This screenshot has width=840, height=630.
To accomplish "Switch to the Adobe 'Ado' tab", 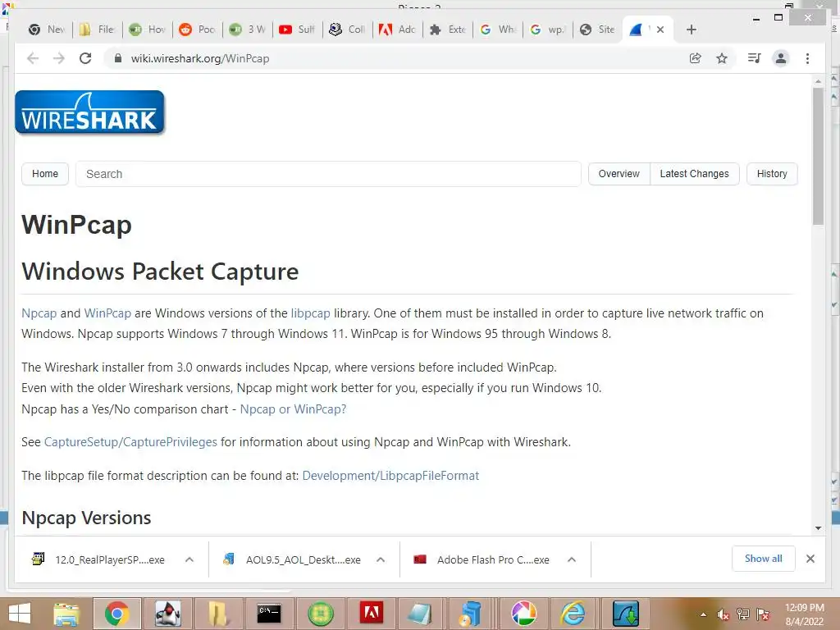I will tap(398, 30).
